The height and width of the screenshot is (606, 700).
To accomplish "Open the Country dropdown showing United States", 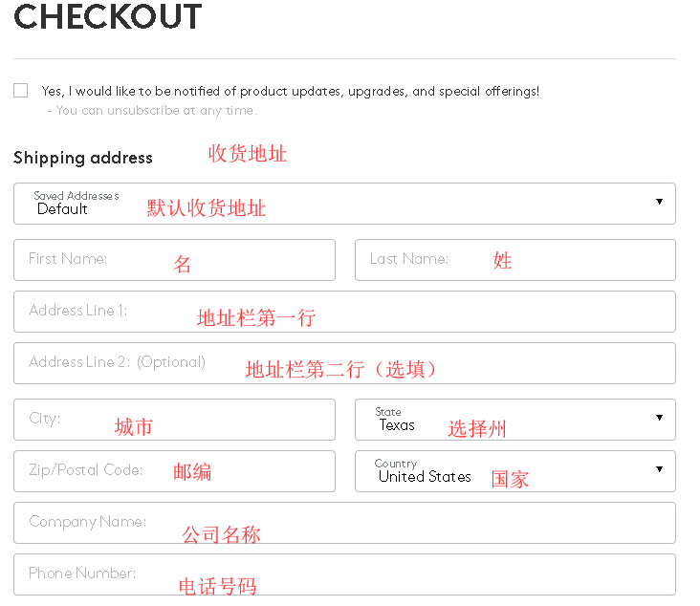I will 515,471.
